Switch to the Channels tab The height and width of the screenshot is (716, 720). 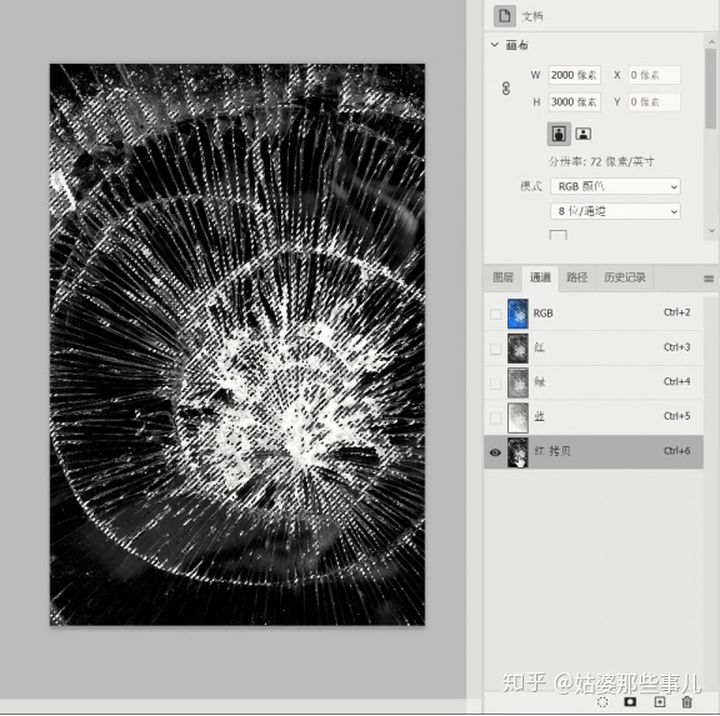coord(540,277)
